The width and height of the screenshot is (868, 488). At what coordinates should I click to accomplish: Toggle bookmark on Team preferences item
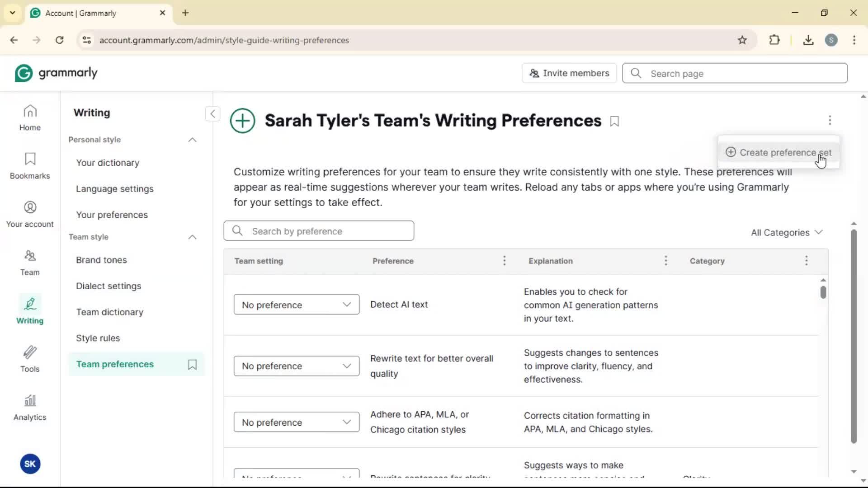(192, 365)
